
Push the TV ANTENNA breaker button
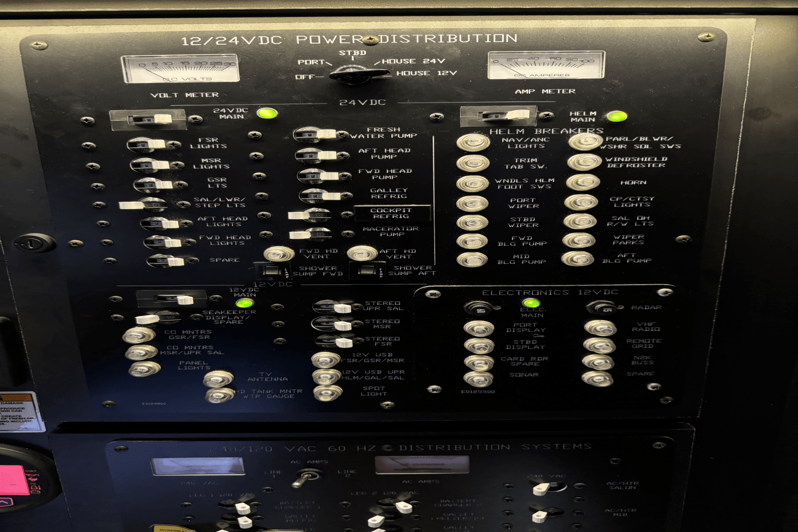tap(218, 379)
